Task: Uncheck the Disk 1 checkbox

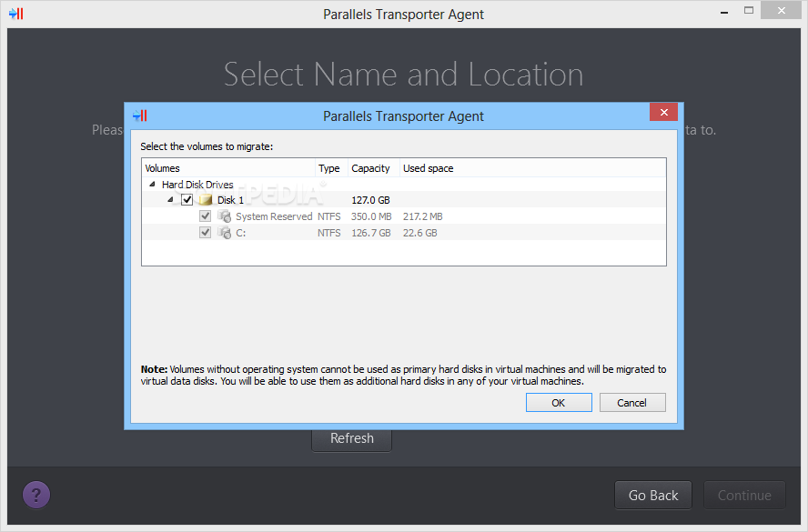Action: (x=187, y=200)
